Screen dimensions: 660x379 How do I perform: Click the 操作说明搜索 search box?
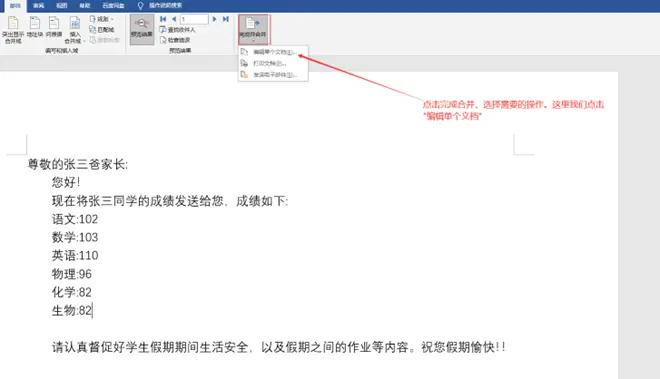coord(165,5)
